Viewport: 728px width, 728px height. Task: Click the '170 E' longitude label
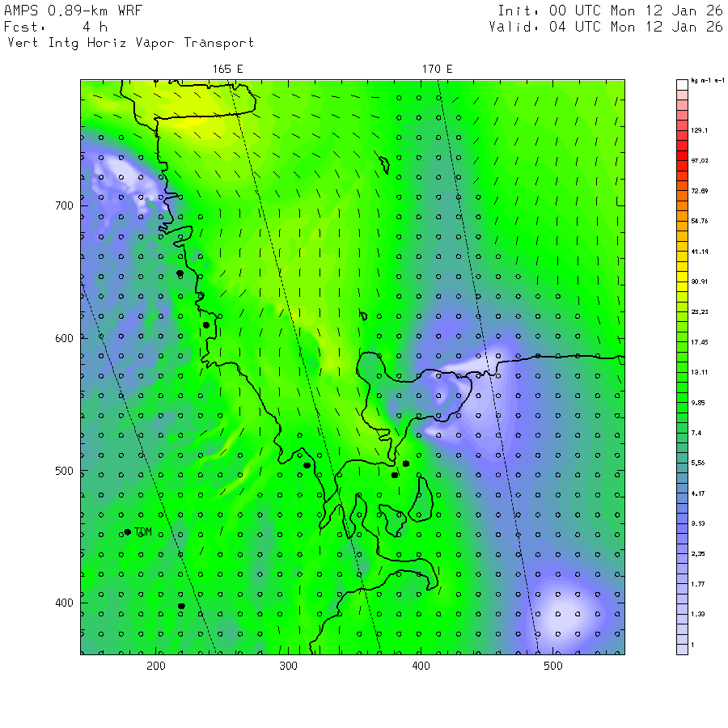(x=437, y=70)
